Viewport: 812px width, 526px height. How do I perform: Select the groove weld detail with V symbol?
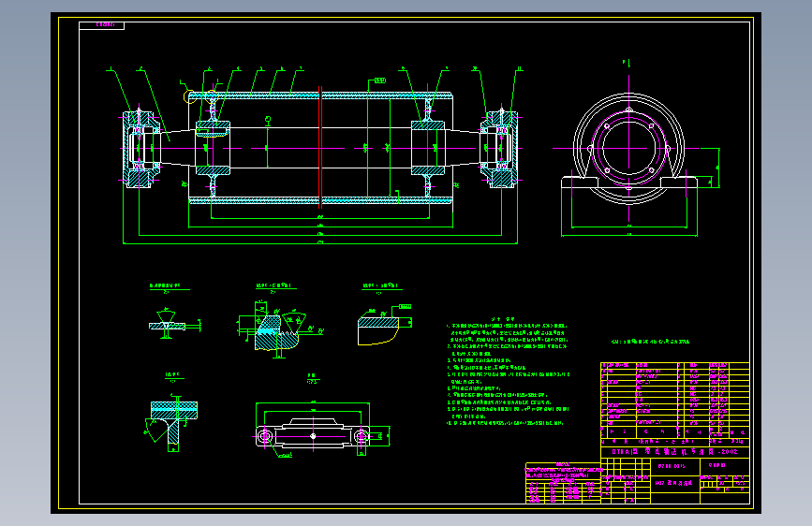[x=174, y=324]
